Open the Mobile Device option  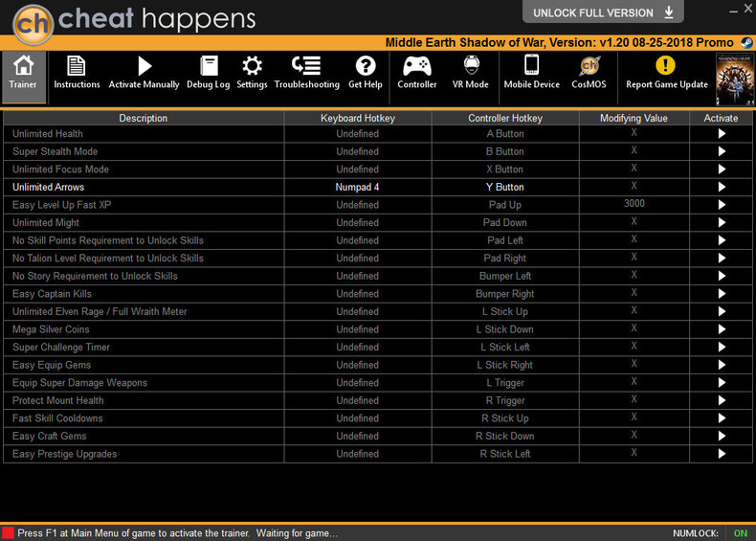coord(532,74)
